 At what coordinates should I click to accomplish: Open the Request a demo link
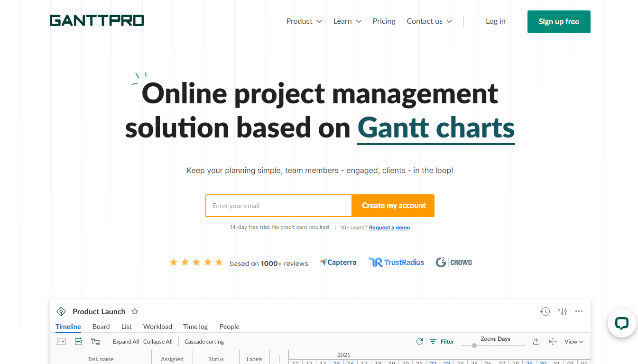pos(389,227)
